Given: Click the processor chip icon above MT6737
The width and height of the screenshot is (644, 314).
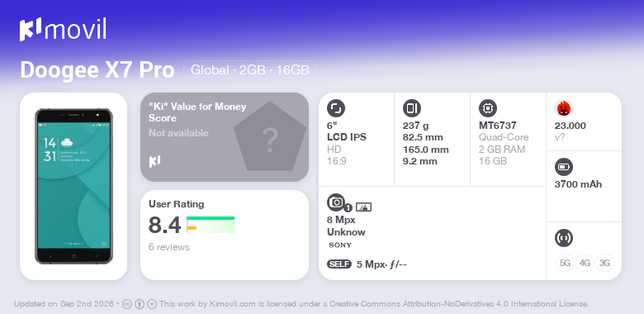Looking at the screenshot, I should click(488, 108).
